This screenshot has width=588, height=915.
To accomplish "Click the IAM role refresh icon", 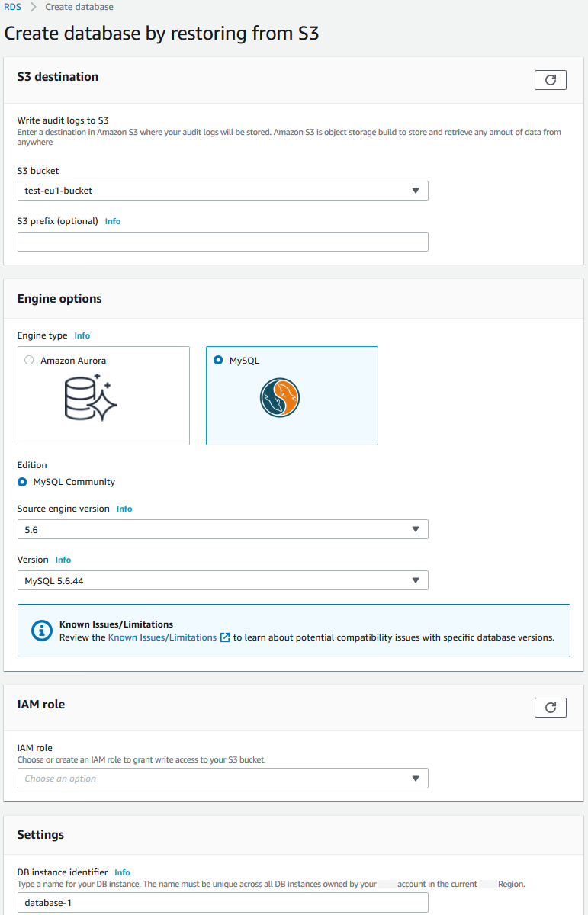I will click(x=551, y=708).
